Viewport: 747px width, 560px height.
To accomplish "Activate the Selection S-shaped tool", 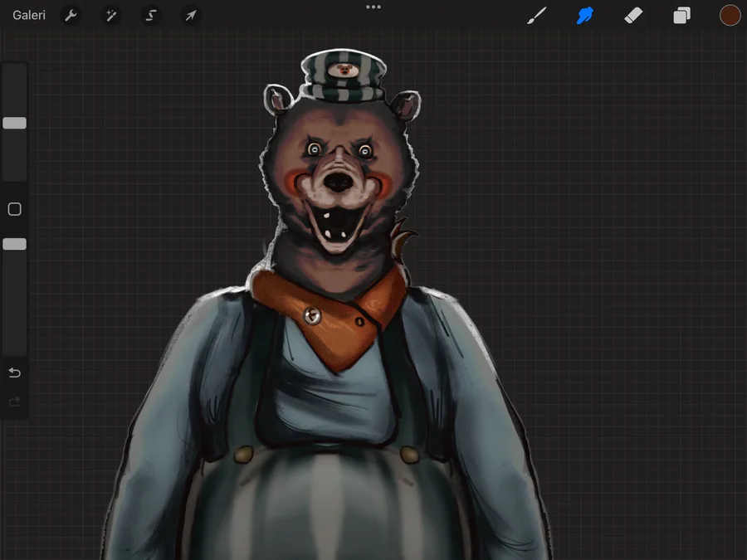I will click(150, 16).
